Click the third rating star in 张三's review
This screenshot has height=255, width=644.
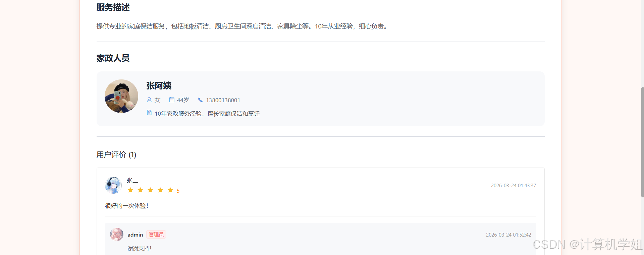click(150, 190)
